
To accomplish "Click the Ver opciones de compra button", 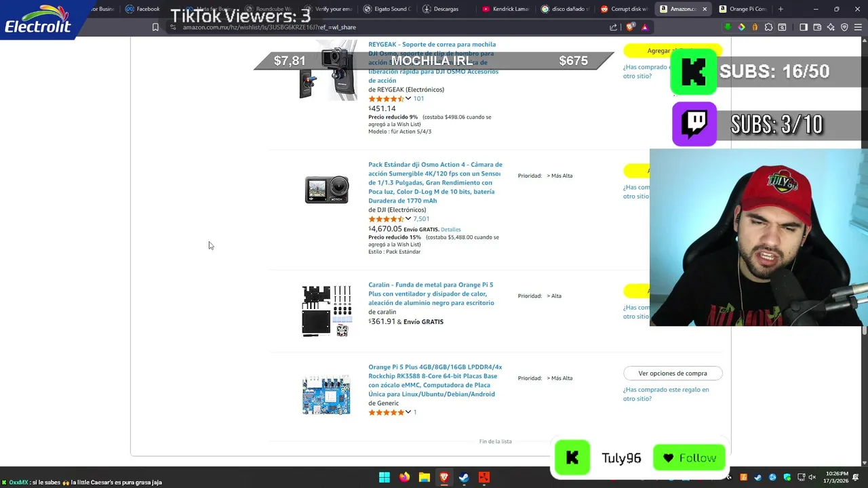I will pos(673,373).
